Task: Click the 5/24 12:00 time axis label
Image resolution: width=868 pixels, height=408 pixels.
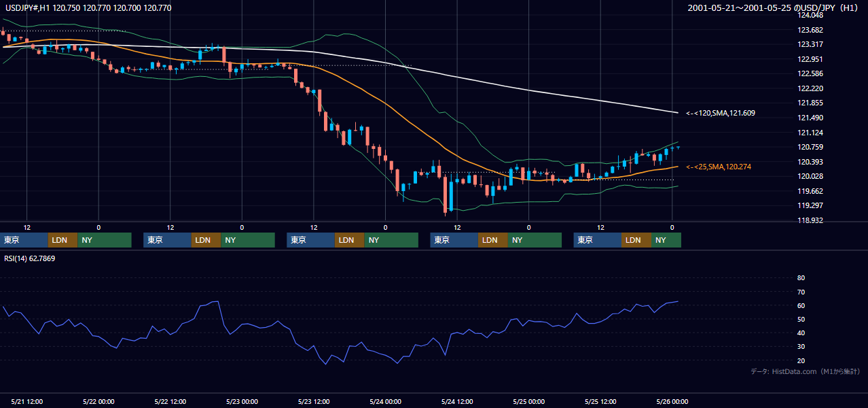Action: 457,402
